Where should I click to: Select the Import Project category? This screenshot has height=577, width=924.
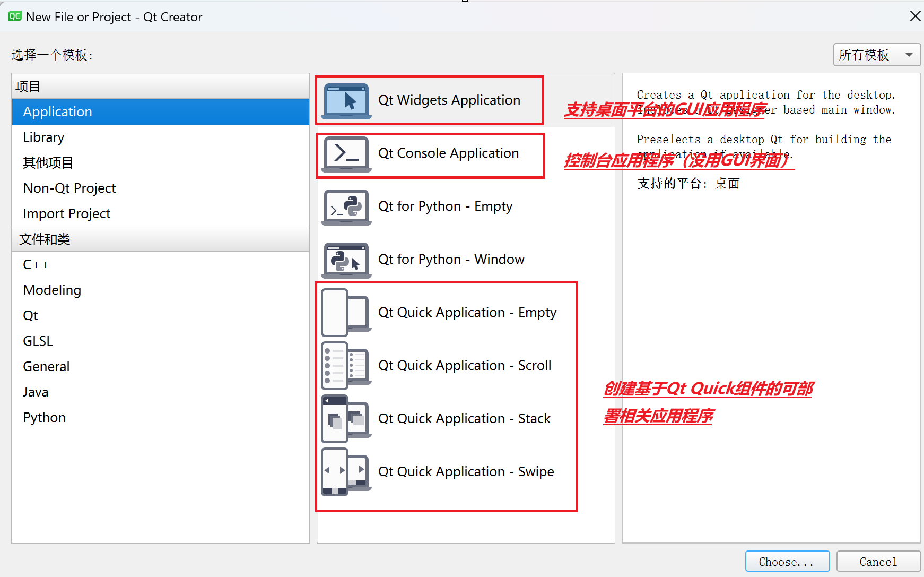[x=160, y=214]
